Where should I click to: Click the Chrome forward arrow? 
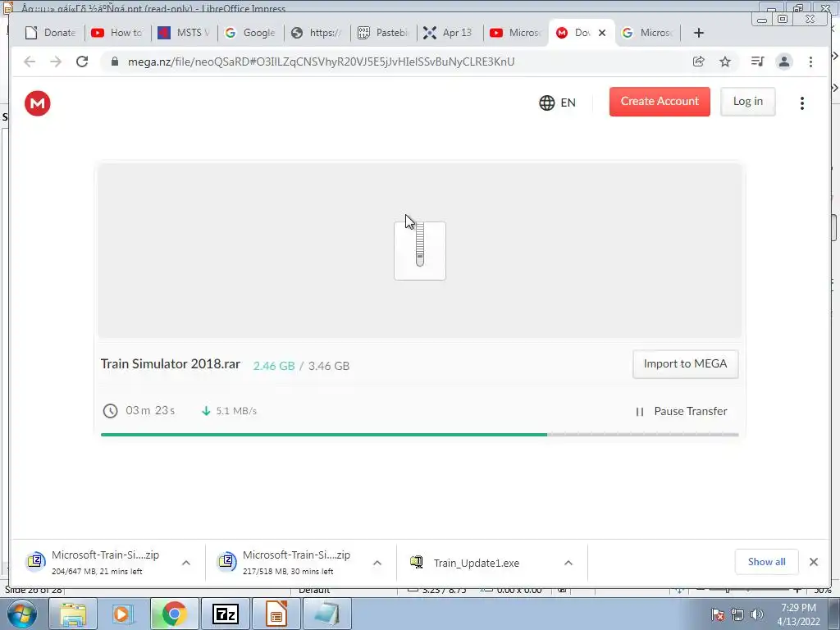[x=56, y=62]
